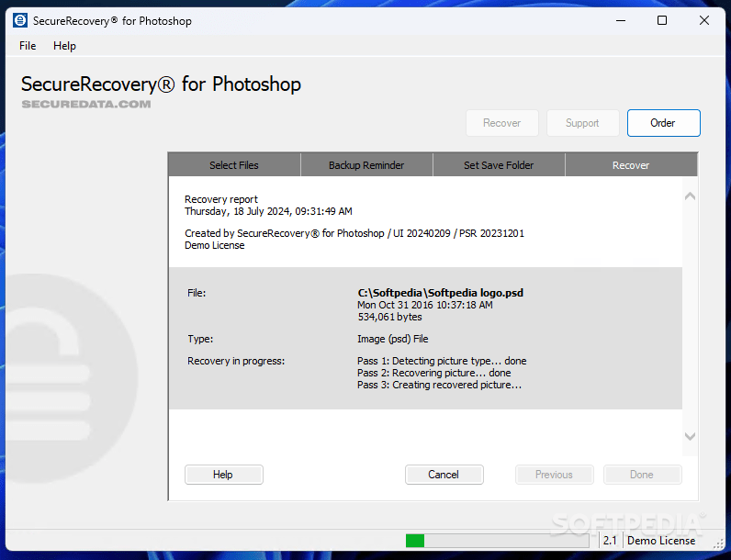Click the Image (psd) File type value
The height and width of the screenshot is (560, 731).
click(x=392, y=339)
